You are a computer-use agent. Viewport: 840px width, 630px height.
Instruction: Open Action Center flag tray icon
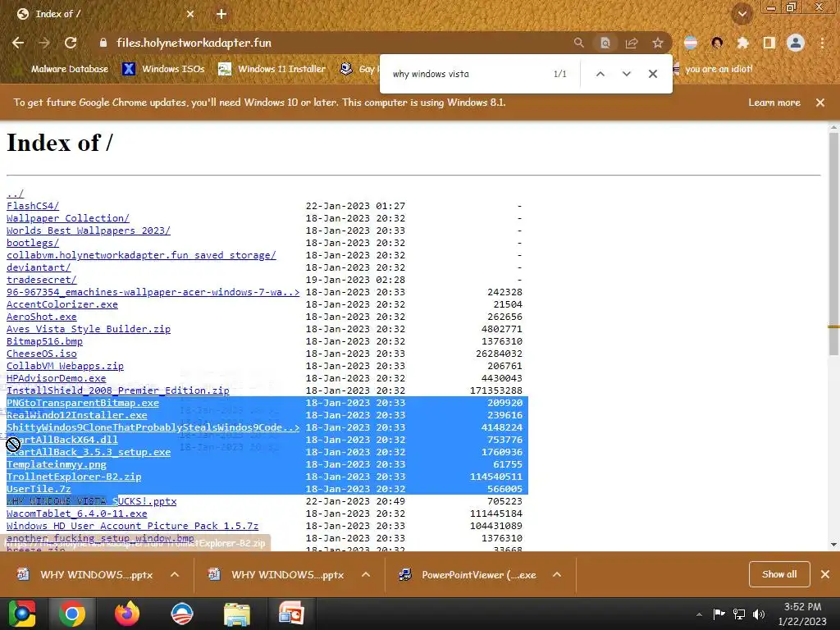[x=719, y=614]
